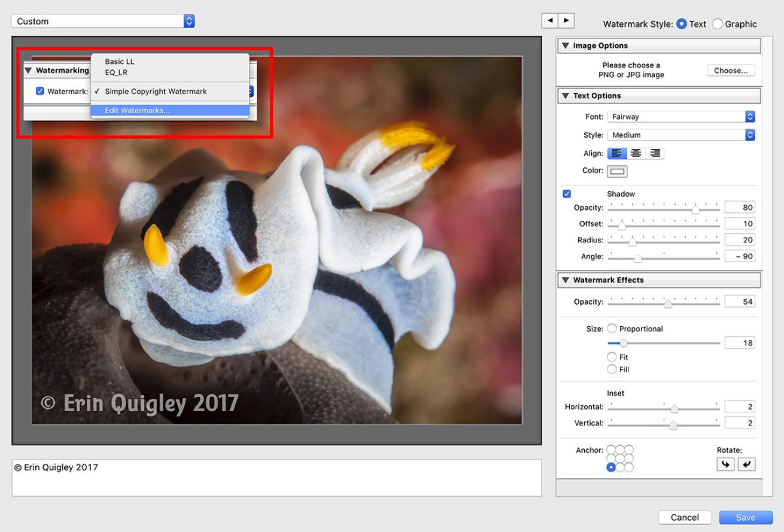Select the bottom-left anchor point
Viewport: 784px width, 532px height.
pos(611,467)
